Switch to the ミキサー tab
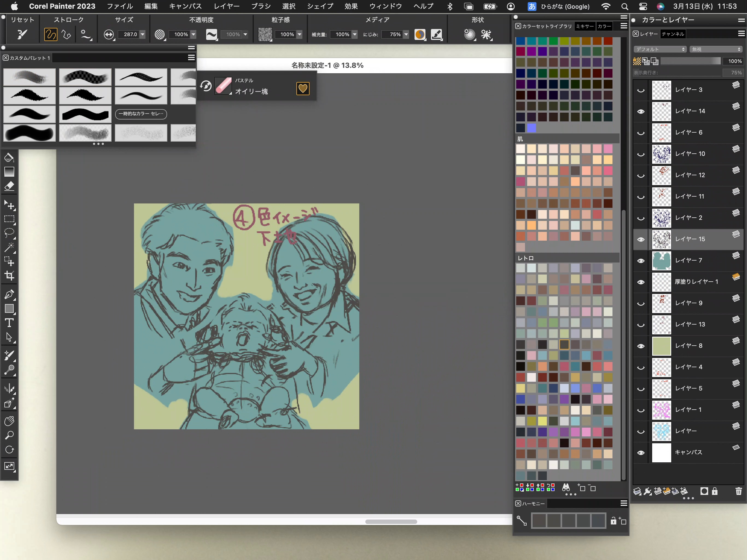 585,26
